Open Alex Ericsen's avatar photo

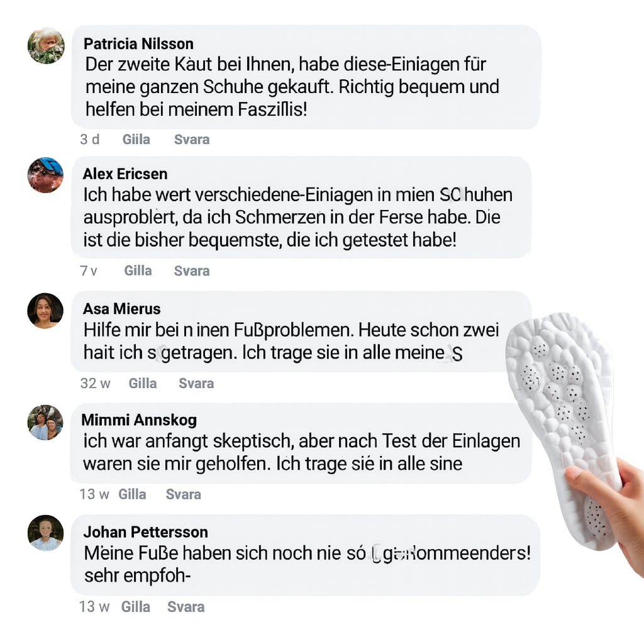coord(45,175)
